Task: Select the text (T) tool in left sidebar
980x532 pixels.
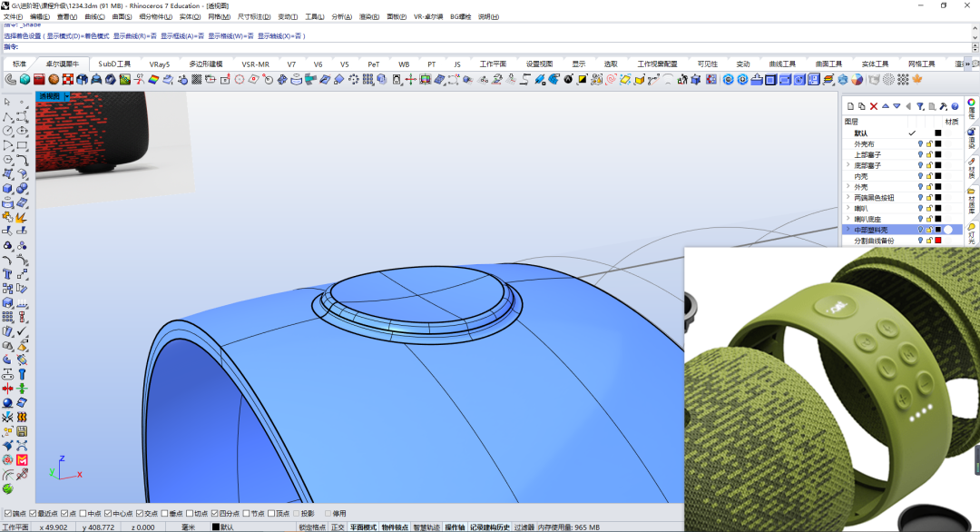Action: pyautogui.click(x=7, y=274)
